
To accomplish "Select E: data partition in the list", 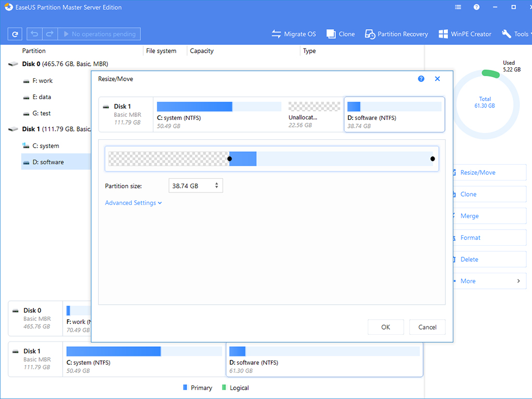I will tap(42, 97).
